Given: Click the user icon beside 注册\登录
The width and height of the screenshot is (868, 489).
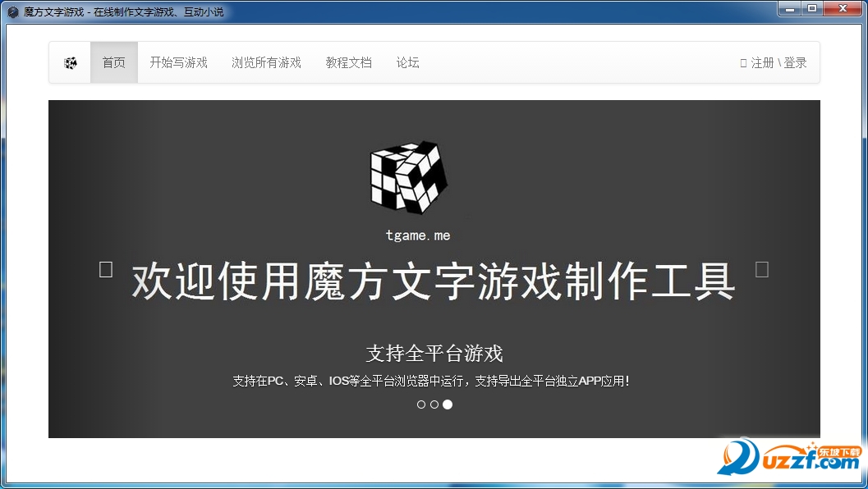Looking at the screenshot, I should (x=743, y=62).
